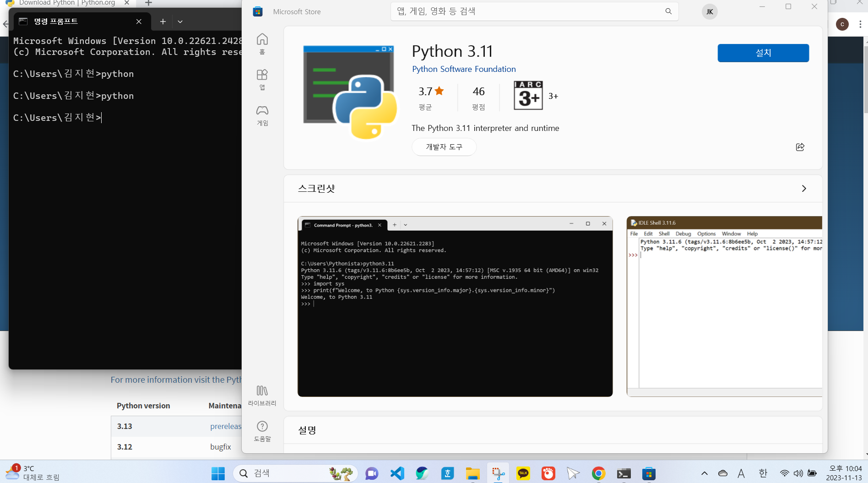This screenshot has width=868, height=483.
Task: Open the JK account profile button
Action: click(710, 12)
